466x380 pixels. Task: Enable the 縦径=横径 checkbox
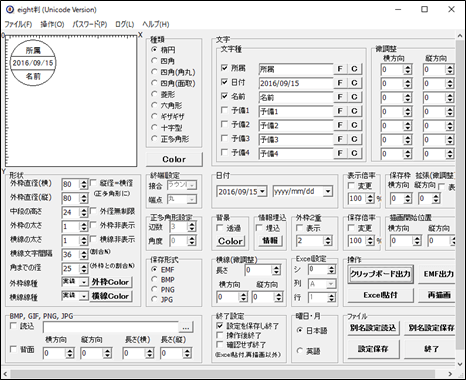[x=93, y=183]
